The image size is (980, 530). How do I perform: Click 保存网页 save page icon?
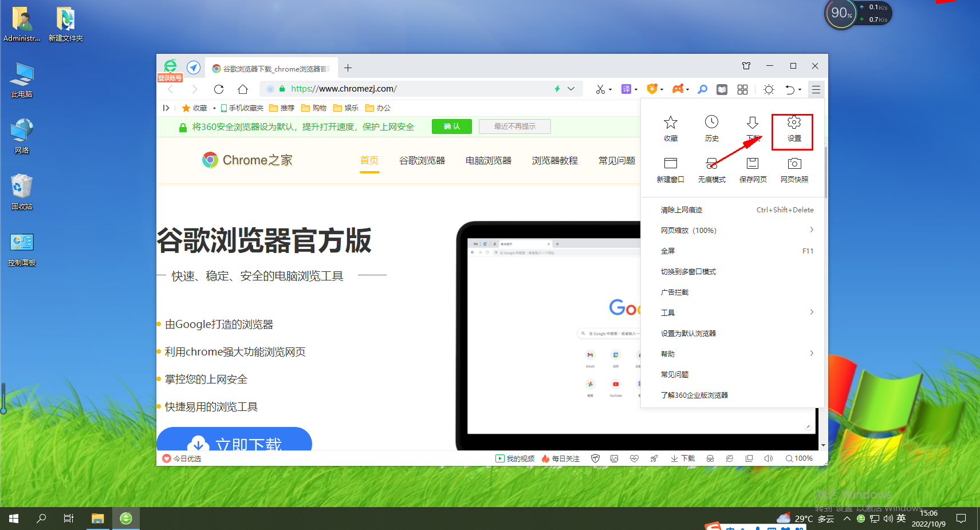753,170
